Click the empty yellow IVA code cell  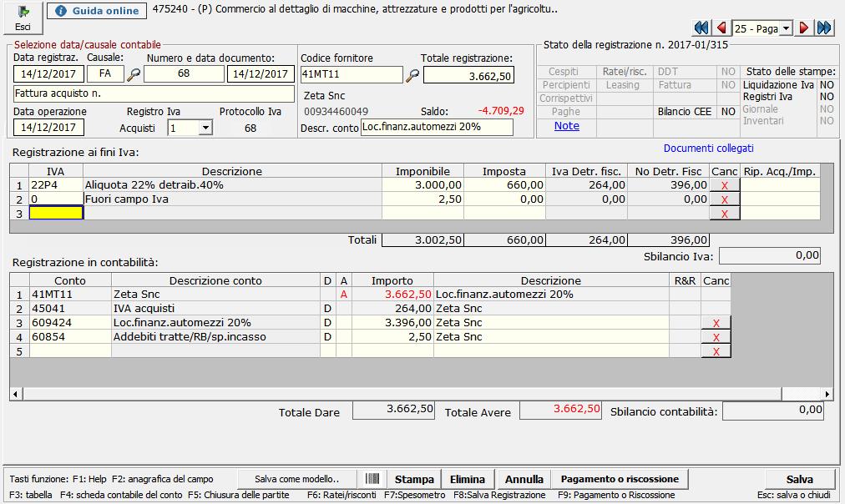(56, 214)
